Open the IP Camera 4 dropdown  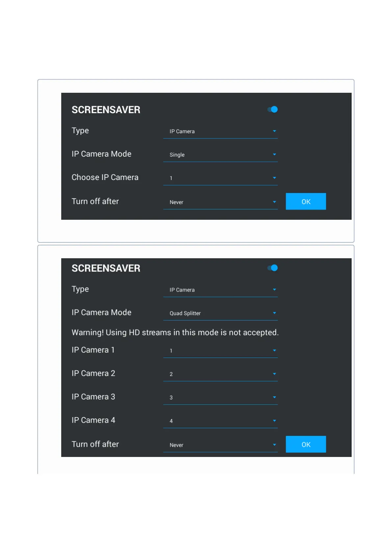coord(220,421)
